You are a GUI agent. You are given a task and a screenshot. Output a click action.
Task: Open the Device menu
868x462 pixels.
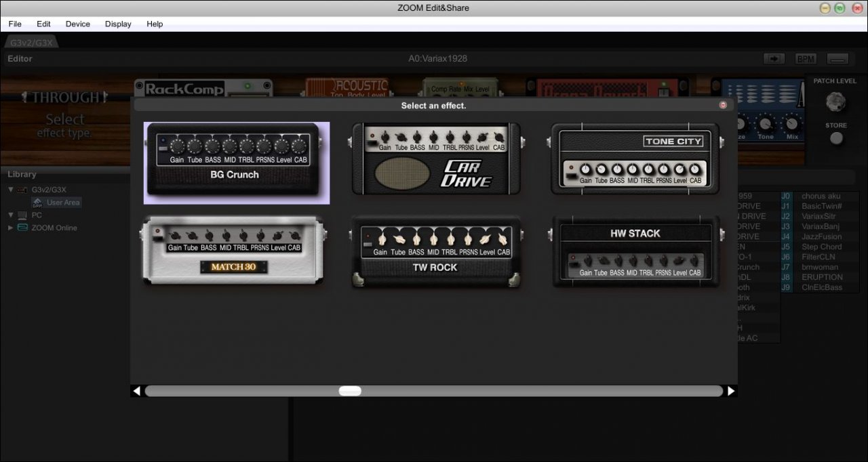[77, 24]
